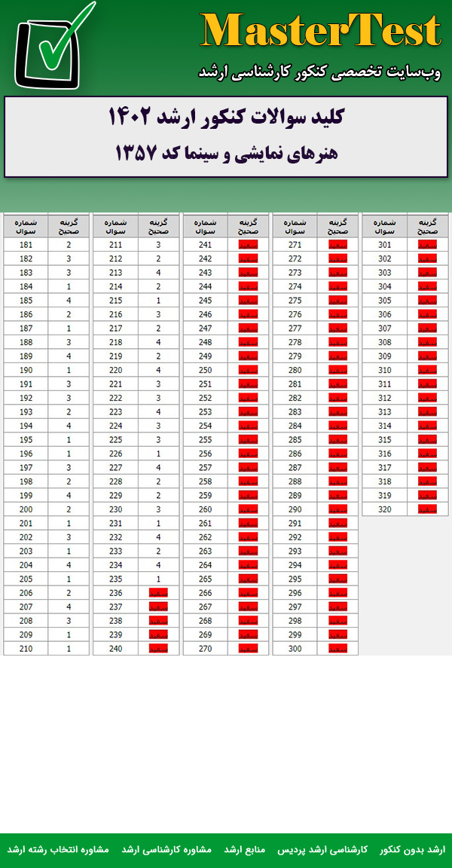
Task: Click the red answer cell for question 270
Action: (x=248, y=648)
